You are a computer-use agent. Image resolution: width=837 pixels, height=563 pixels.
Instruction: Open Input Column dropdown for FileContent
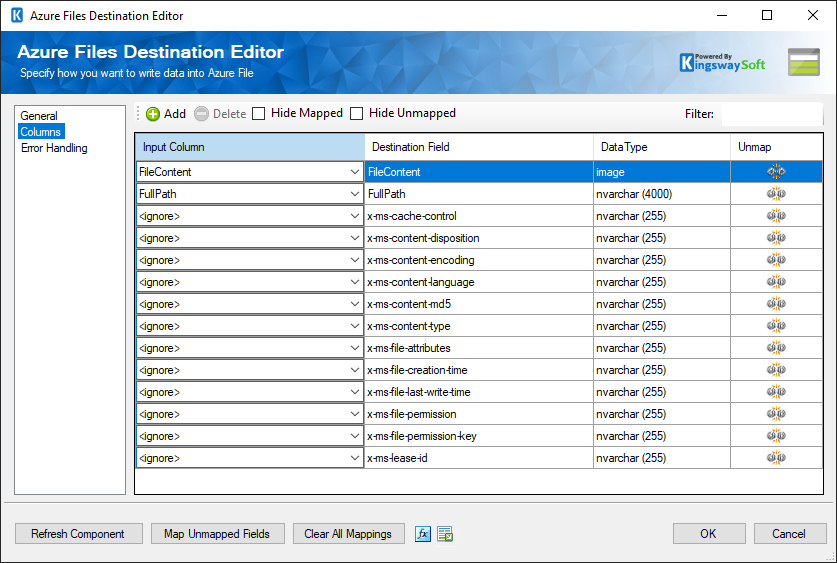[x=354, y=172]
